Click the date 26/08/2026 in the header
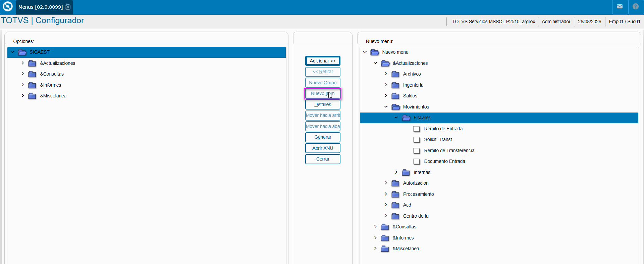This screenshot has width=644, height=264. 589,21
